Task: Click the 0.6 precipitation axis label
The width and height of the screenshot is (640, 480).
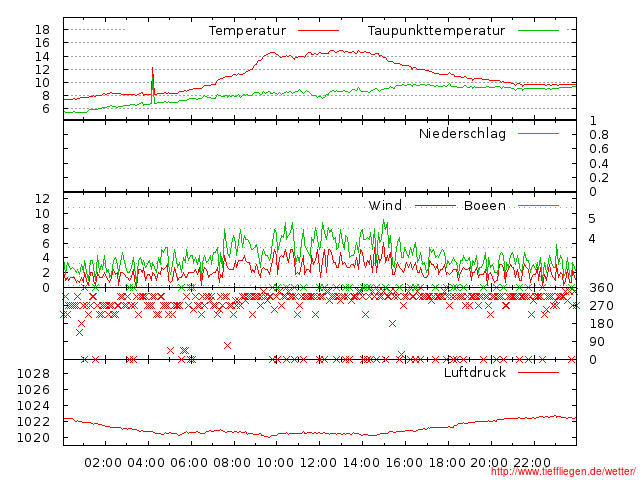Action: point(599,149)
